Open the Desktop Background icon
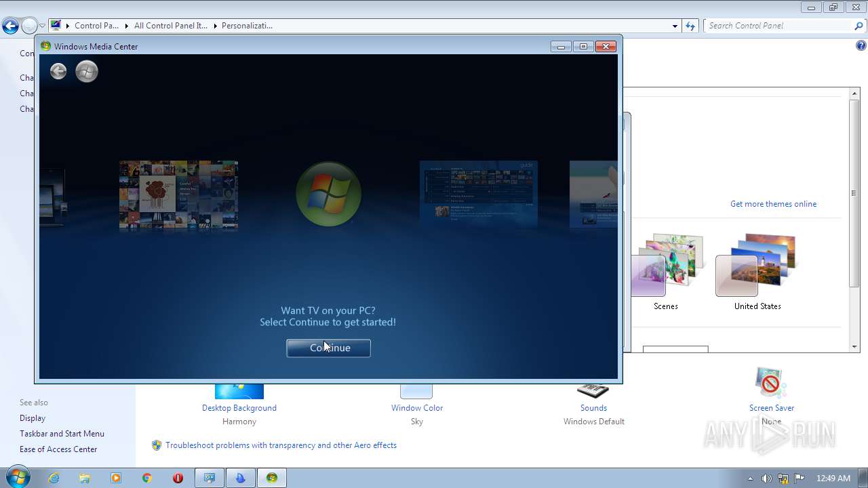The image size is (868, 488). click(x=239, y=391)
